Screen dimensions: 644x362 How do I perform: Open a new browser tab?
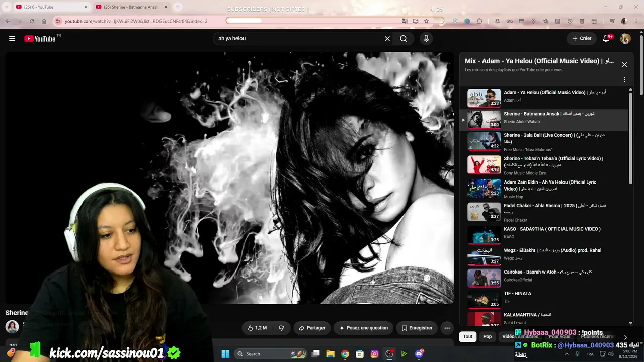[178, 7]
